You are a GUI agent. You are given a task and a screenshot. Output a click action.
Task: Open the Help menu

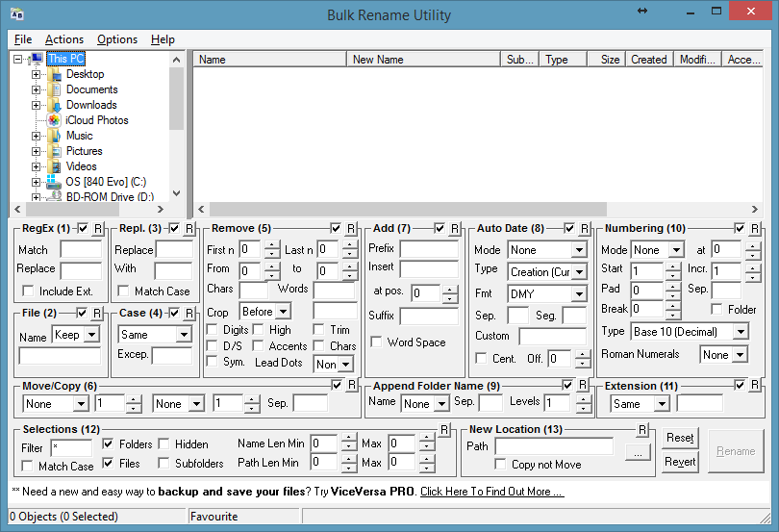click(163, 39)
